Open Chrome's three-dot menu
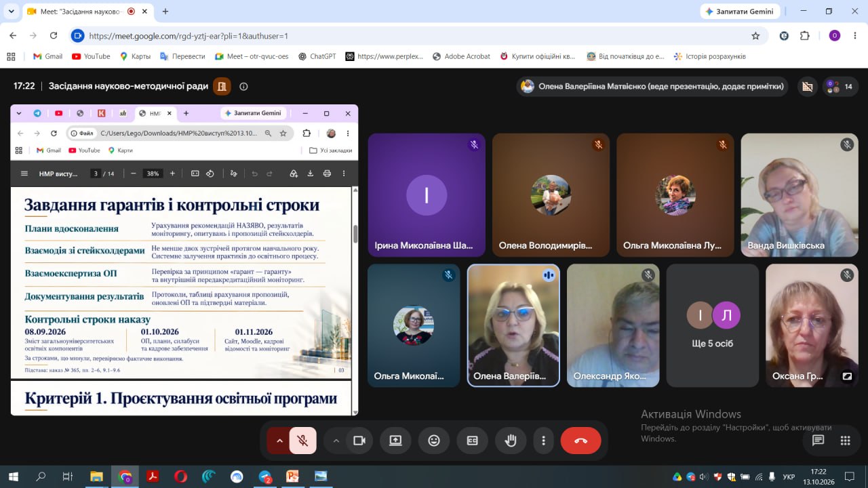 [x=855, y=36]
